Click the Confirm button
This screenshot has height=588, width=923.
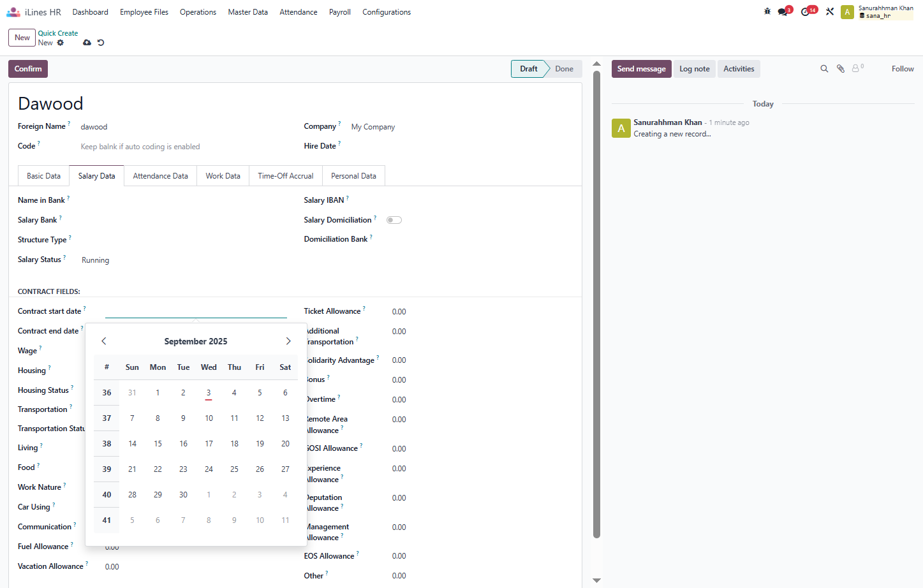[28, 69]
